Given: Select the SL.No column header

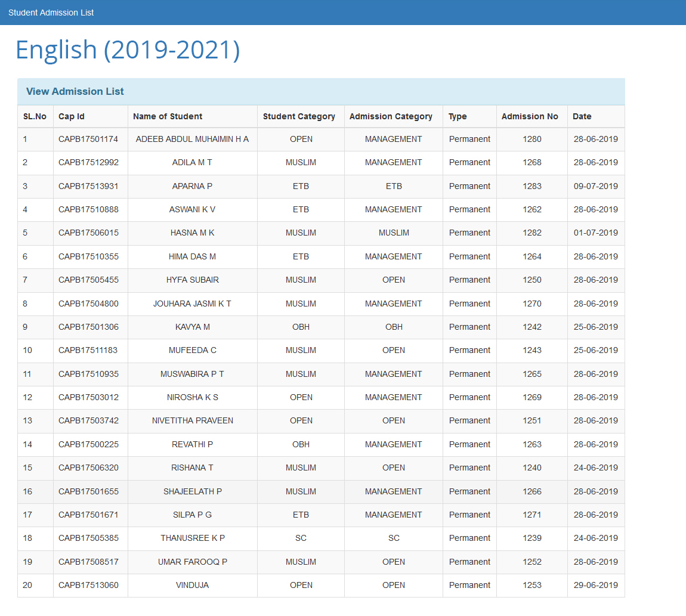Looking at the screenshot, I should (x=35, y=116).
